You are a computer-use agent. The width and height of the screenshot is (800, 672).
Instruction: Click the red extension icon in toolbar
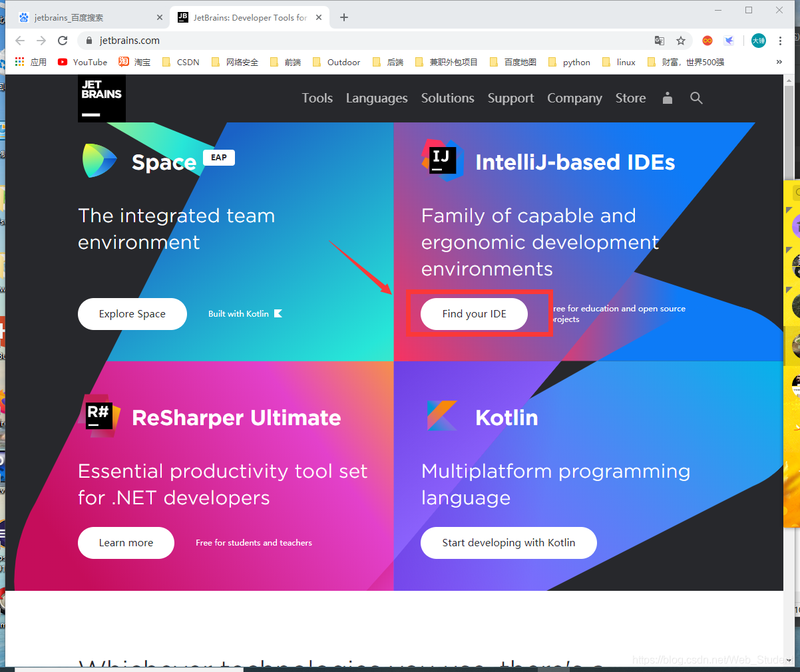(x=707, y=41)
